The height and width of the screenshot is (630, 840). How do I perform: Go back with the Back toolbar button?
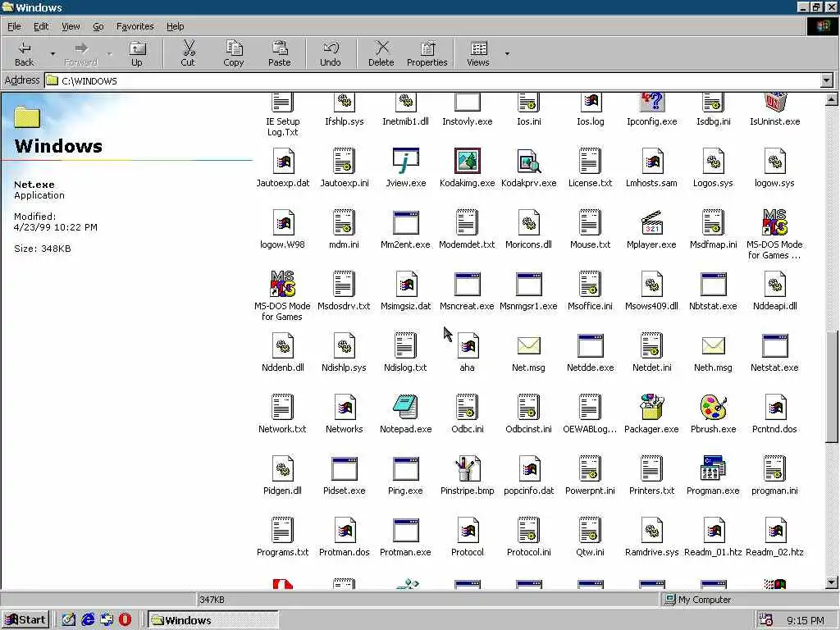tap(24, 53)
